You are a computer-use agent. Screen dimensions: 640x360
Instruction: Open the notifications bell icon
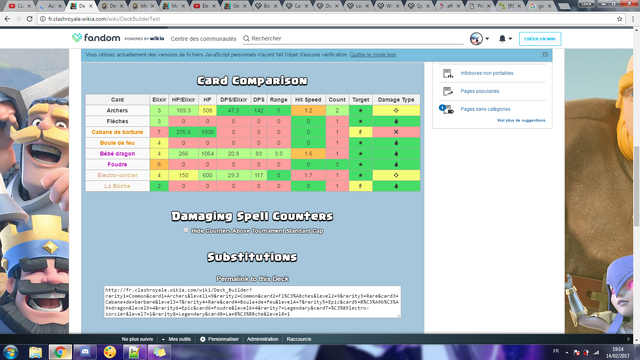[x=502, y=38]
